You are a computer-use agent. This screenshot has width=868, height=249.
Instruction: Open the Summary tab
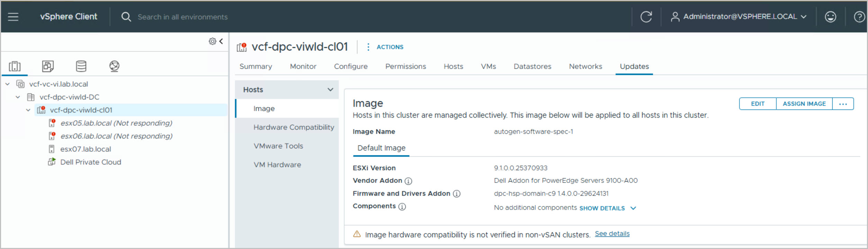click(256, 66)
